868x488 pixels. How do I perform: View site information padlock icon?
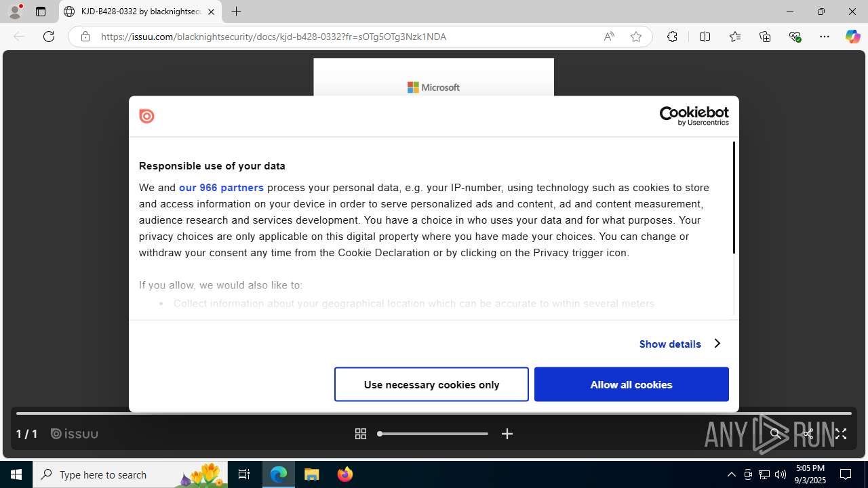(x=85, y=37)
